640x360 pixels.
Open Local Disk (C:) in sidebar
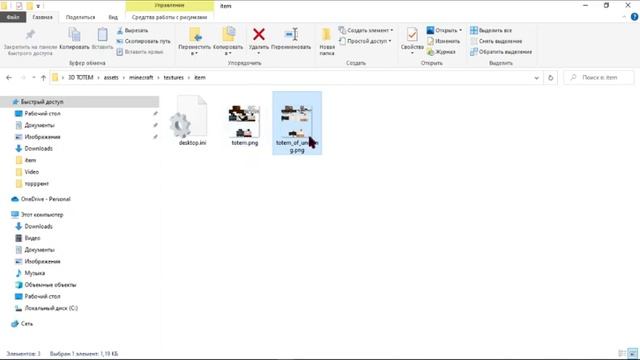51,308
